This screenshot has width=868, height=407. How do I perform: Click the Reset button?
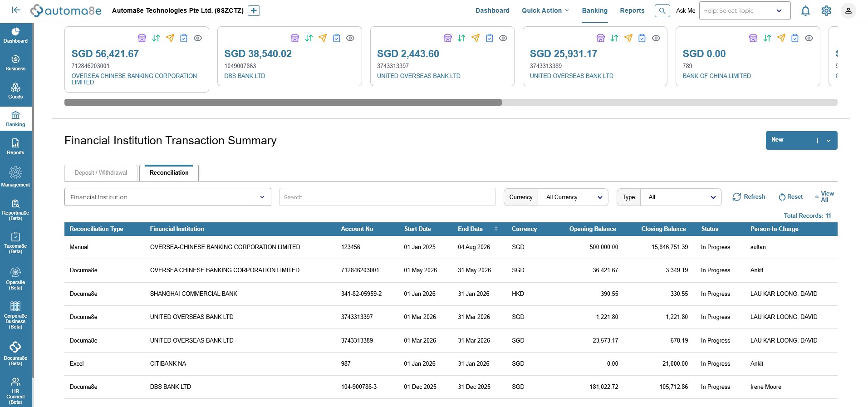(790, 197)
